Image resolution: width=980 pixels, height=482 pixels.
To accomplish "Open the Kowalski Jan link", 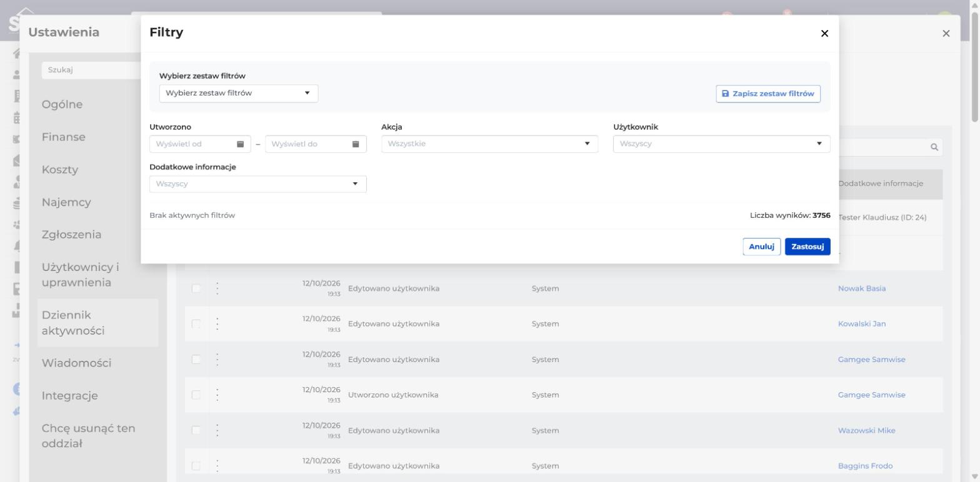I will click(x=862, y=324).
